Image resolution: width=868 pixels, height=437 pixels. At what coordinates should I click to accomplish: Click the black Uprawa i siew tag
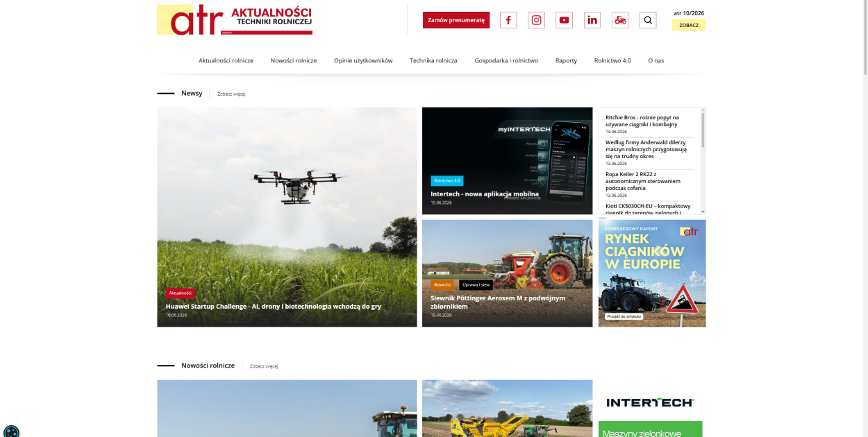tap(476, 285)
